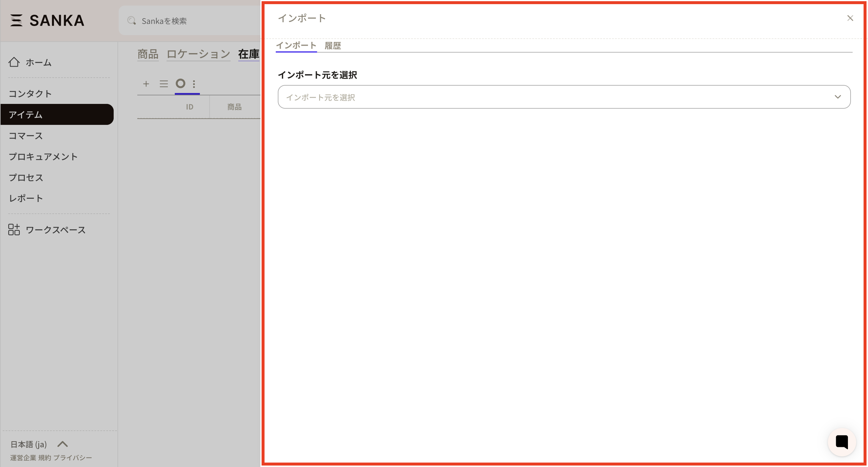This screenshot has width=868, height=467.
Task: Switch to the ロケーション tab
Action: (x=198, y=54)
